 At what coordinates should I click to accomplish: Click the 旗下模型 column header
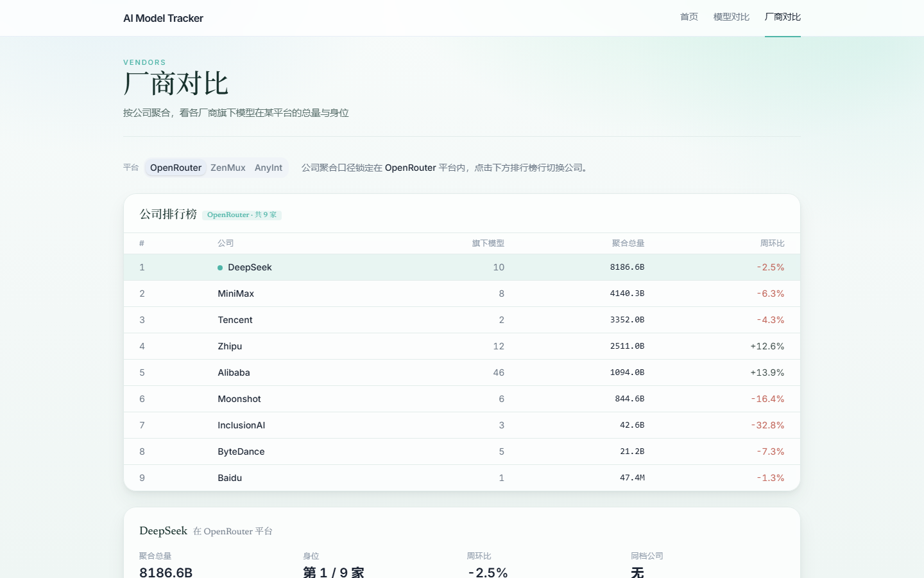[488, 243]
